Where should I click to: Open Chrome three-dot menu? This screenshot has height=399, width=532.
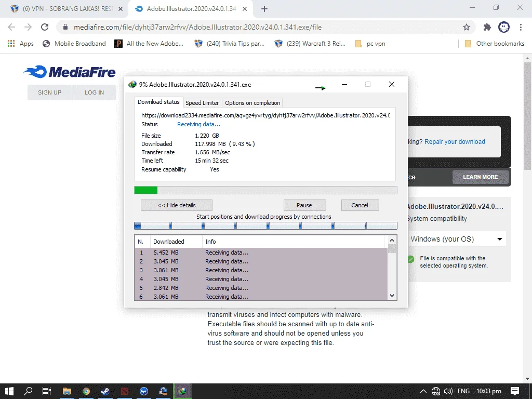pyautogui.click(x=521, y=27)
